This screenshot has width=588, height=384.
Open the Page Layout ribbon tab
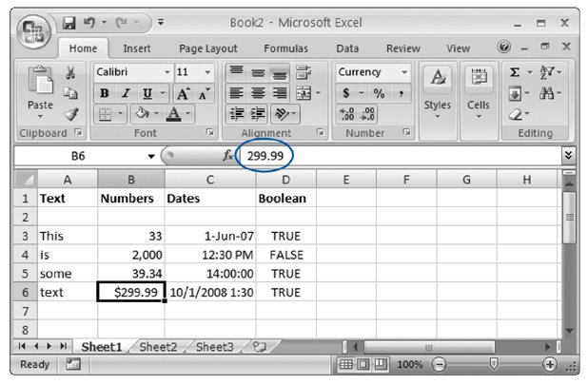(x=208, y=48)
